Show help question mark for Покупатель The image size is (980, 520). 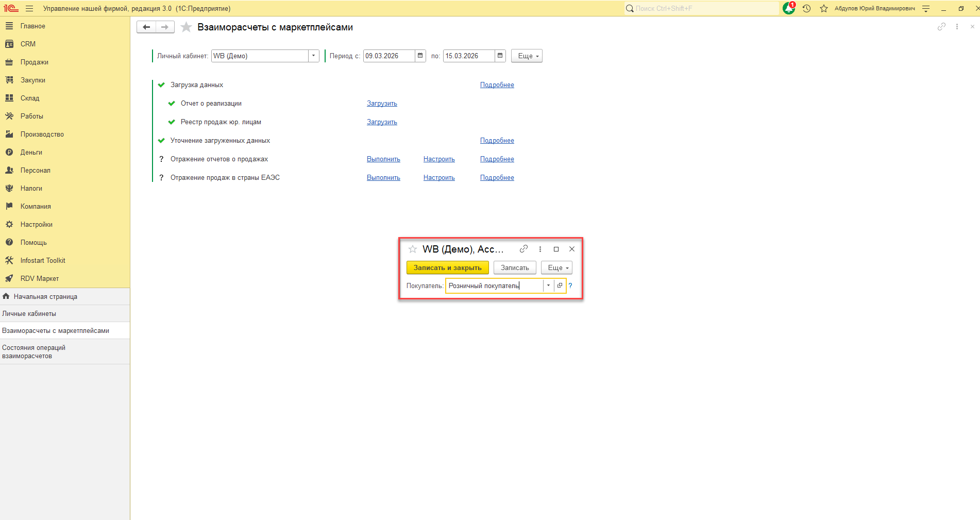point(570,286)
